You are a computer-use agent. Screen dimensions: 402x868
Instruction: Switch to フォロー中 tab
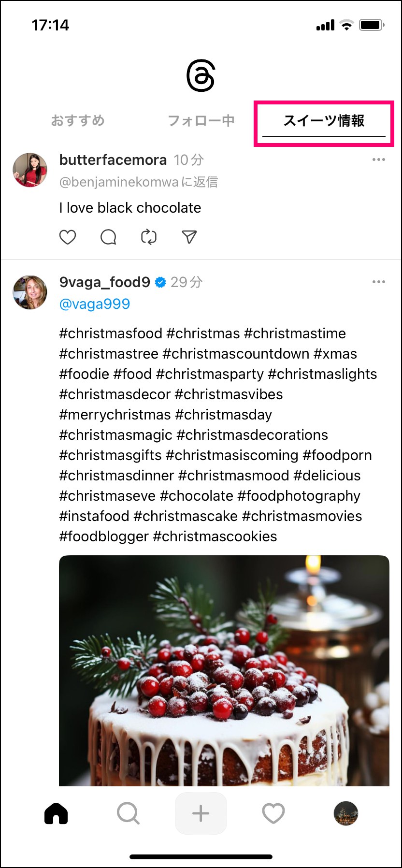click(x=201, y=120)
